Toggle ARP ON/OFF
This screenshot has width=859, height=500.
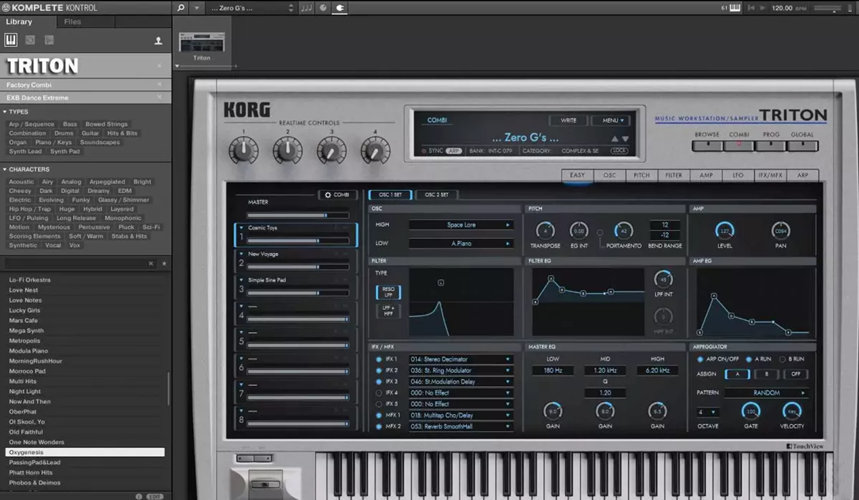click(700, 359)
